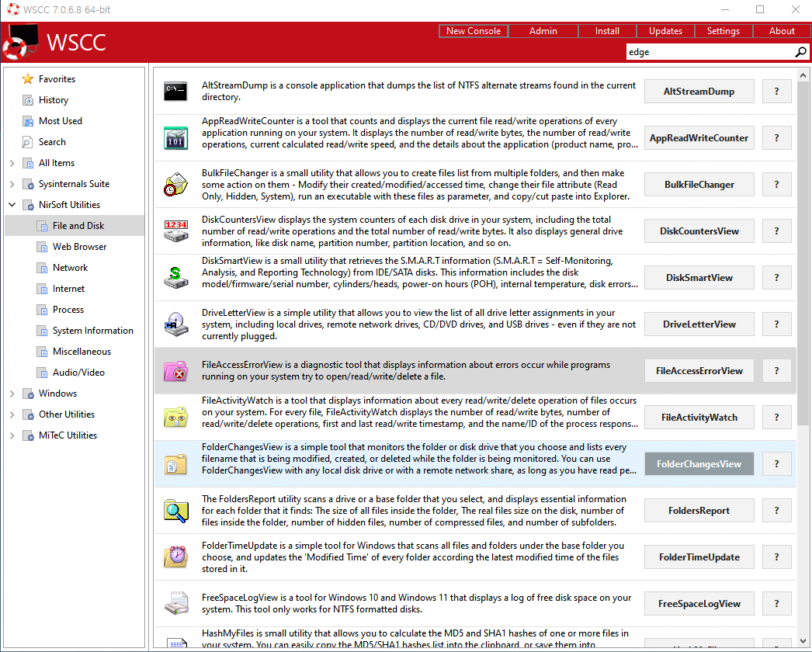Click the scrollbar up arrow

(x=803, y=75)
